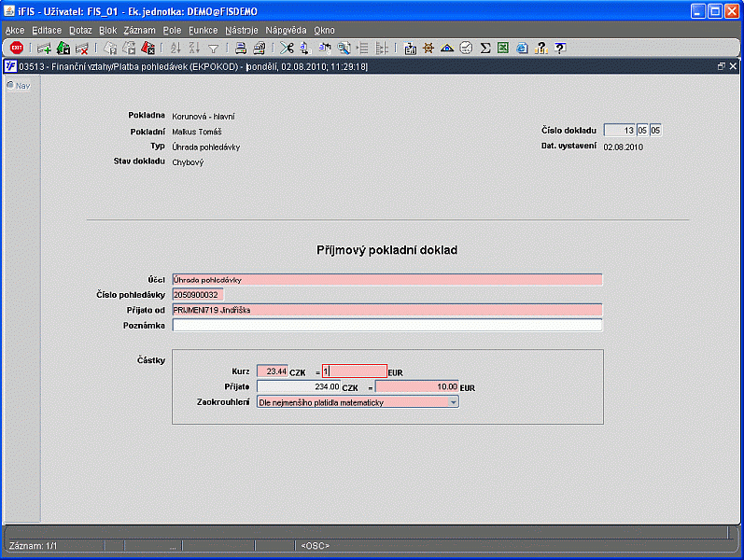Click the Číslo dokladu field showing 13

619,130
